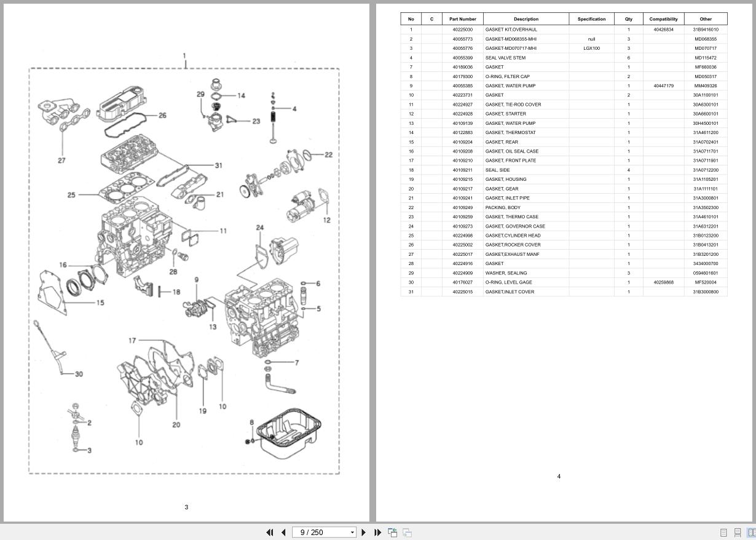Image resolution: width=756 pixels, height=540 pixels.
Task: Switch to two-page facing layout
Action: 751,533
